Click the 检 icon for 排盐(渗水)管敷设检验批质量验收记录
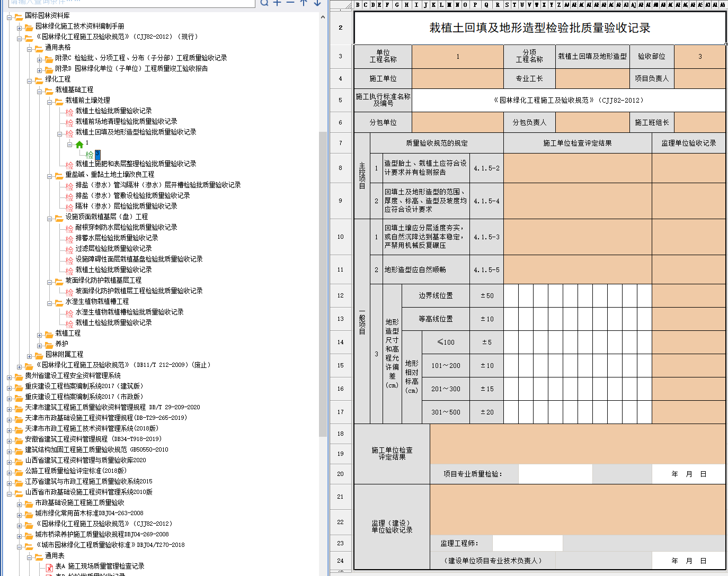 (x=69, y=196)
